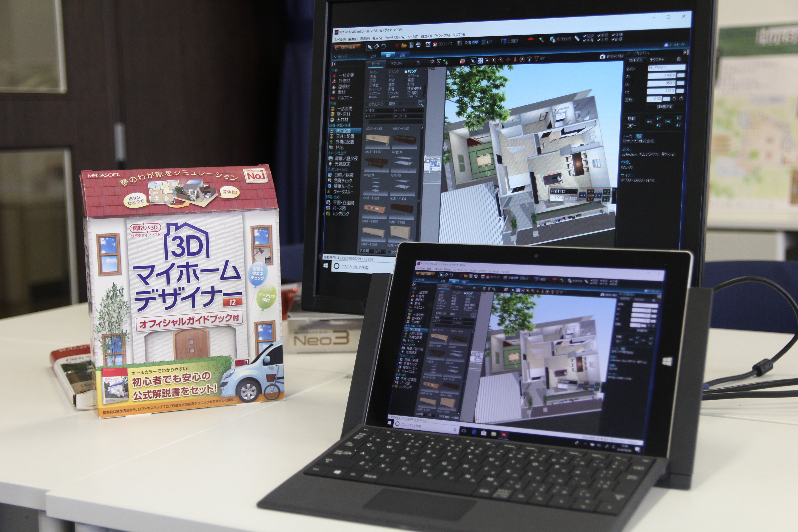798x532 pixels.
Task: Select 屋根材 in the monitor's left navigation list
Action: [341, 87]
